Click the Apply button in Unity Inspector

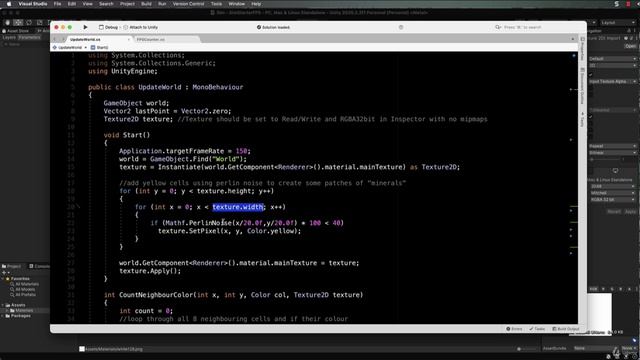631,212
